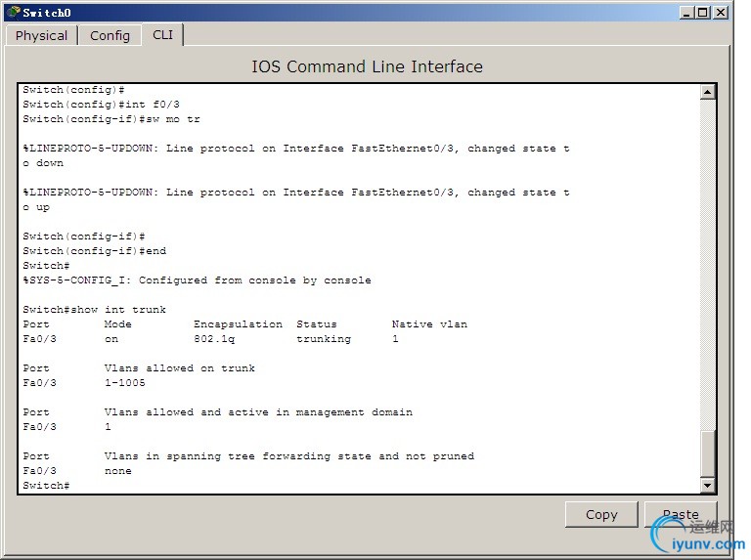
Task: Click the 'o down' line protocol text
Action: [43, 163]
